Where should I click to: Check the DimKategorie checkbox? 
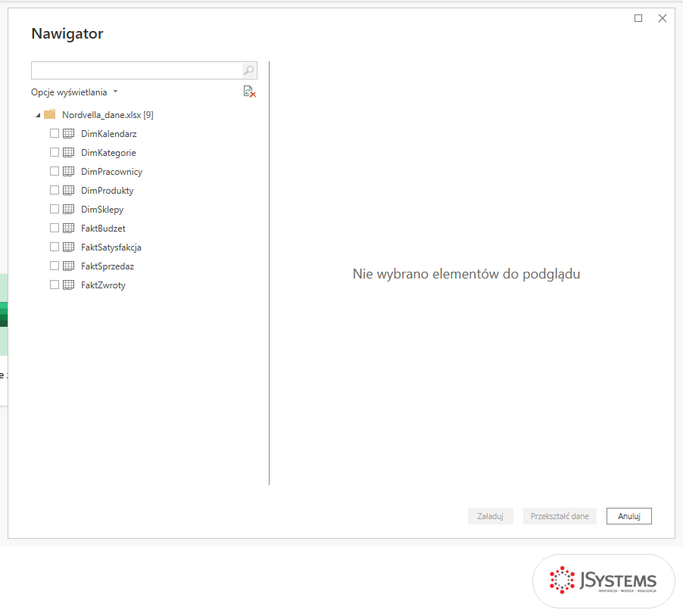coord(55,152)
